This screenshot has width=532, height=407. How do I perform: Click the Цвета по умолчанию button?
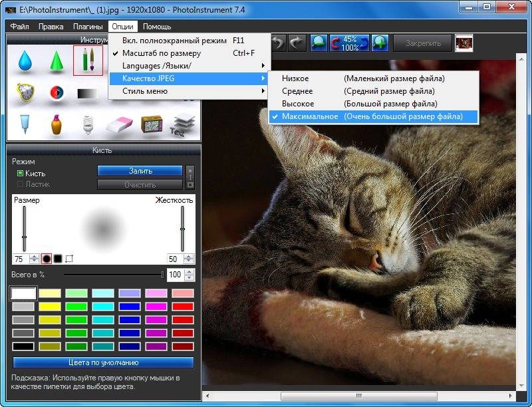pos(104,362)
